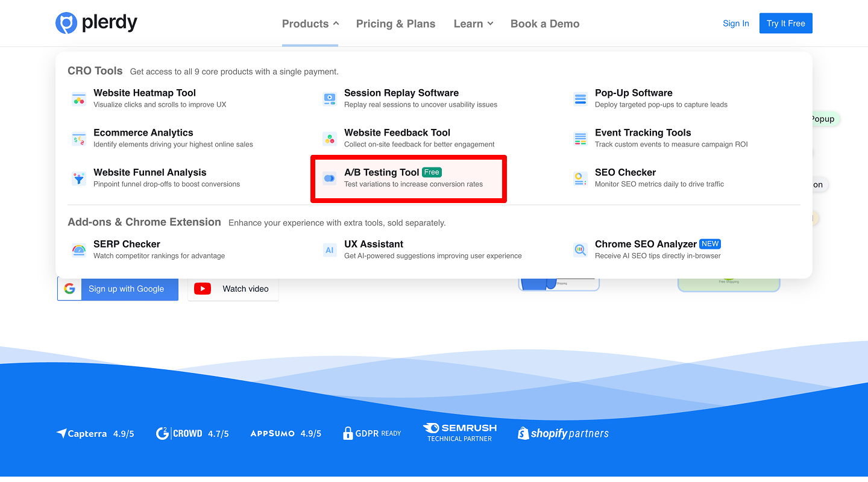Click Book a Demo in the navigation
The width and height of the screenshot is (868, 482).
(544, 23)
